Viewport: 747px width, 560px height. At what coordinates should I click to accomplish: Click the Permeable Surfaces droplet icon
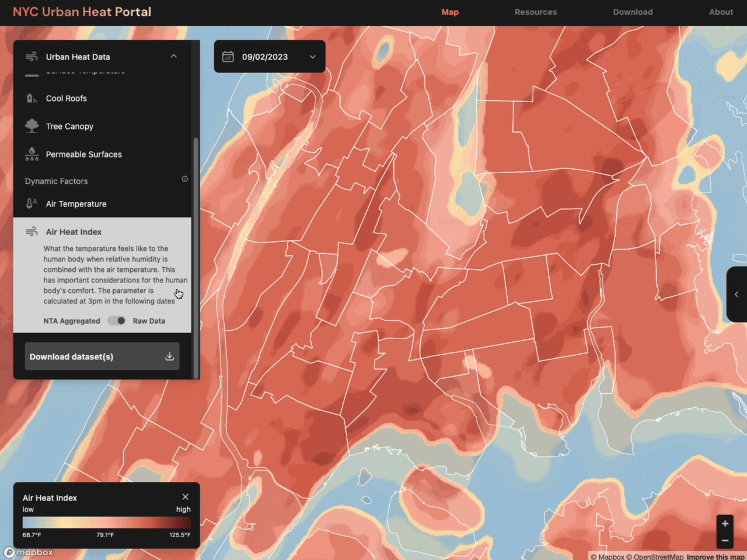pyautogui.click(x=32, y=154)
